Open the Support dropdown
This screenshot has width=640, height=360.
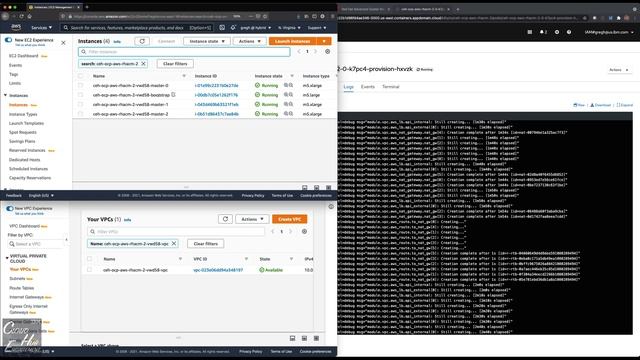(x=317, y=28)
